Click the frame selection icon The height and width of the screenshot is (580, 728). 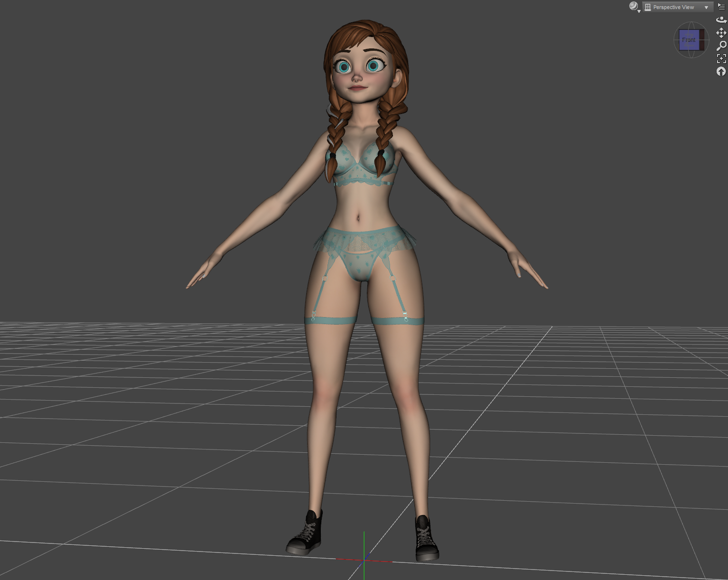[x=721, y=58]
